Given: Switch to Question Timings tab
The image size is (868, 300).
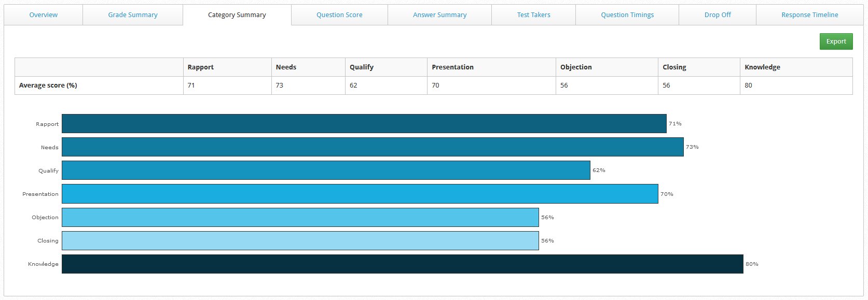Looking at the screenshot, I should tap(627, 15).
